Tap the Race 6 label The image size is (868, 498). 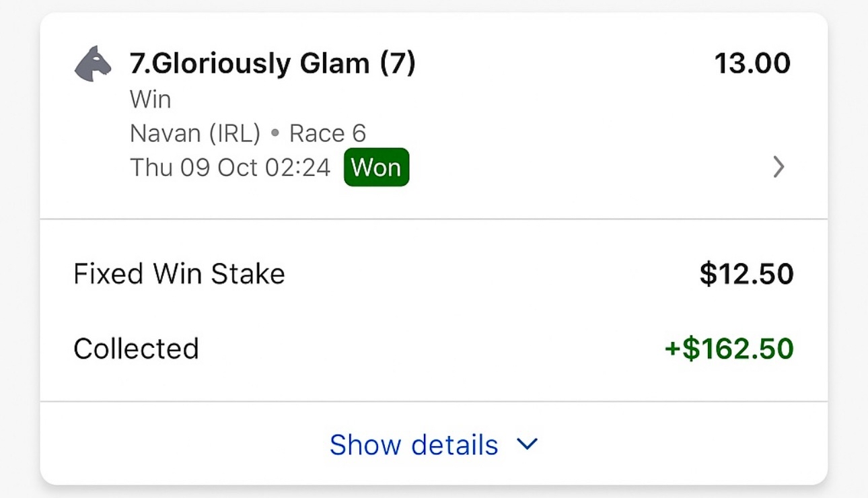pos(327,133)
